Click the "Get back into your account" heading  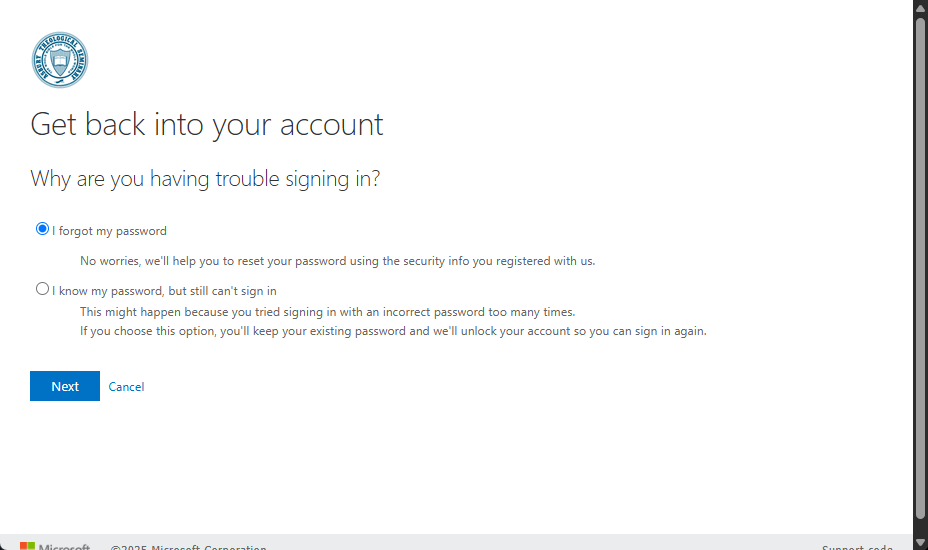click(207, 125)
